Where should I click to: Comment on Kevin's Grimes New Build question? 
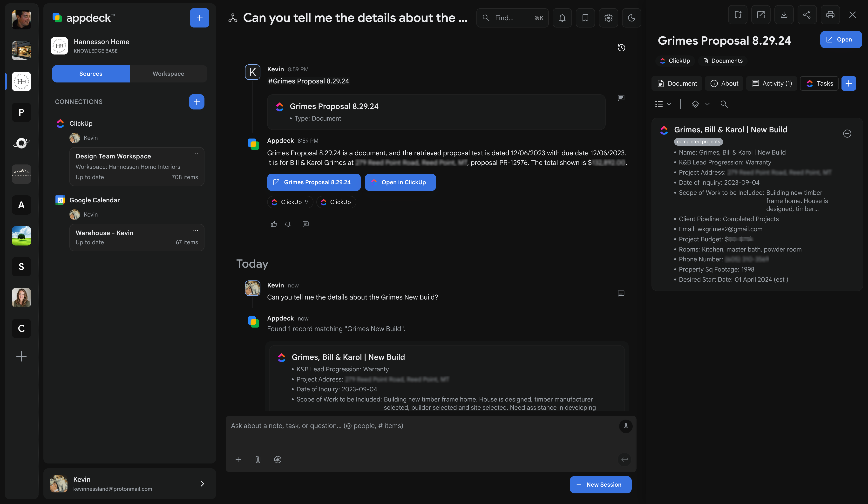coord(621,293)
